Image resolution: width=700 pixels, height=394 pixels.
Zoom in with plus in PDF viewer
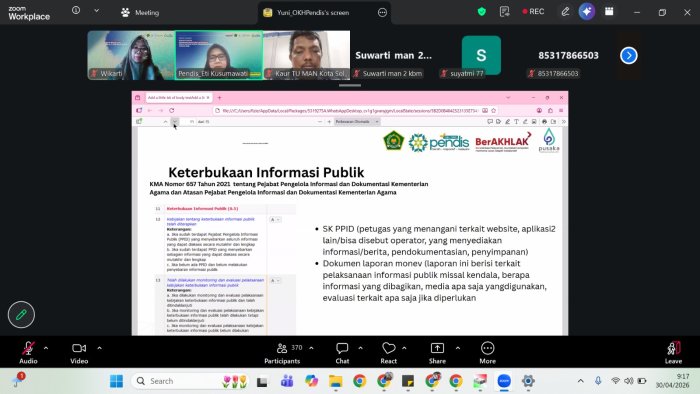(x=329, y=121)
